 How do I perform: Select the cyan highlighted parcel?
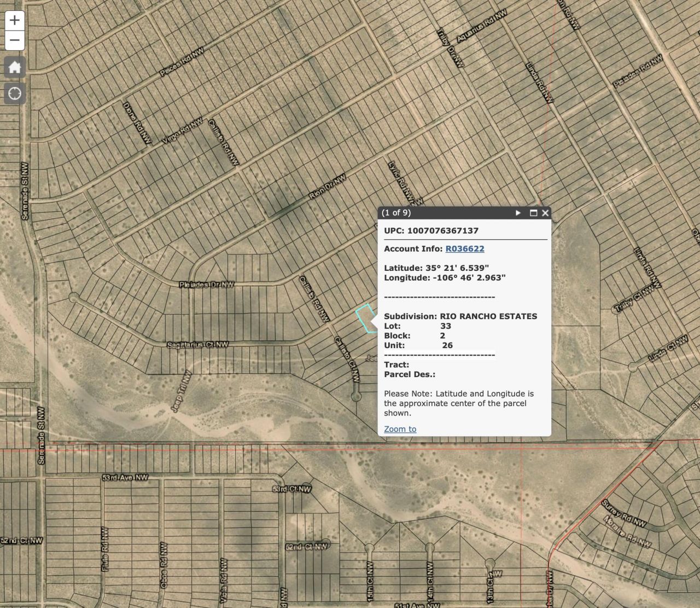365,318
